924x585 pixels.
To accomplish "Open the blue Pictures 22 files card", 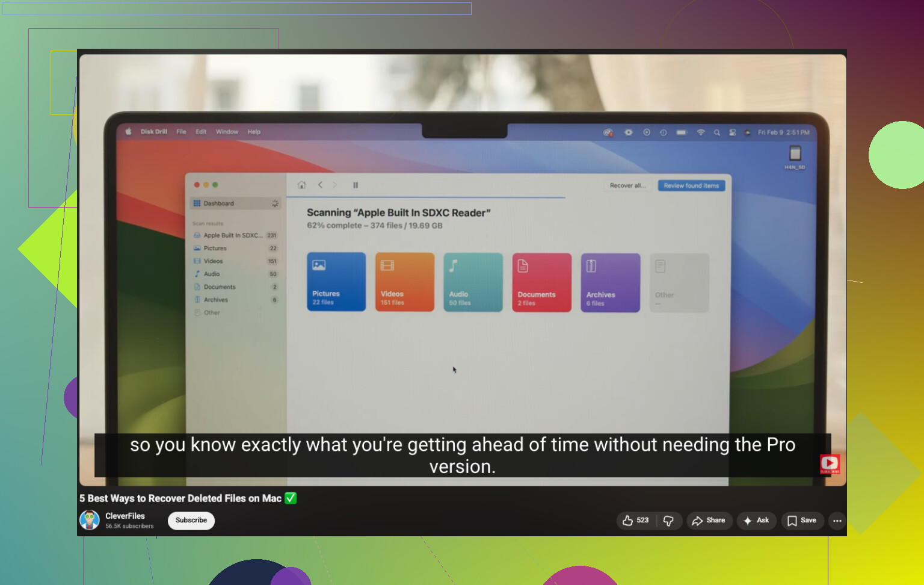I will point(336,282).
